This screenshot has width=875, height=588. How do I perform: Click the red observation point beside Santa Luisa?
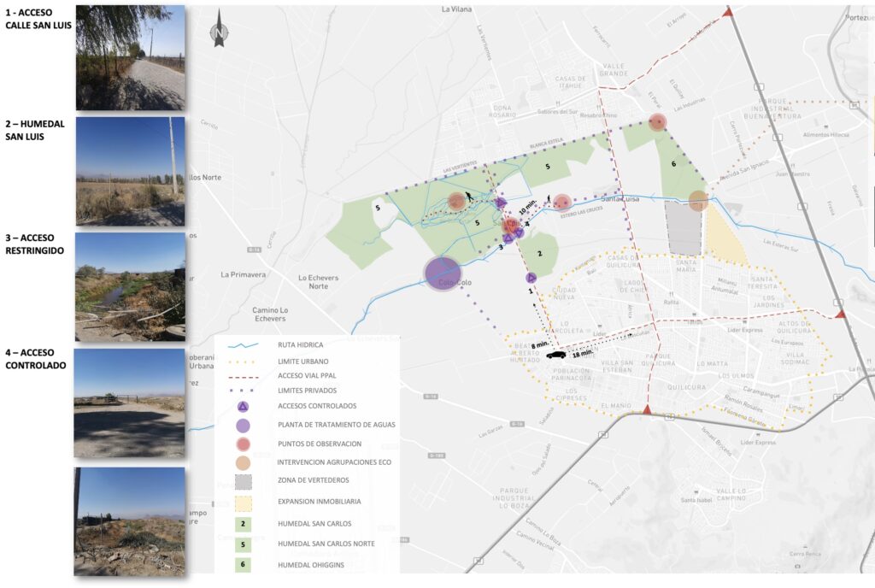562,202
